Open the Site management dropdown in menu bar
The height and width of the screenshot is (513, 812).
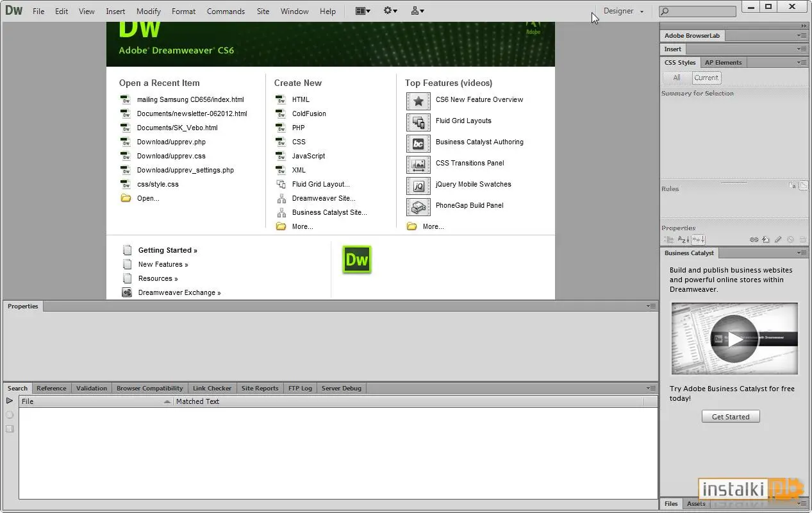pyautogui.click(x=417, y=11)
